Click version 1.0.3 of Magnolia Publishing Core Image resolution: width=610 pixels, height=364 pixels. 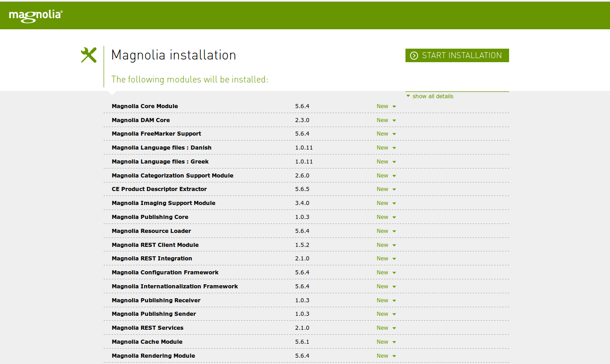coord(302,217)
